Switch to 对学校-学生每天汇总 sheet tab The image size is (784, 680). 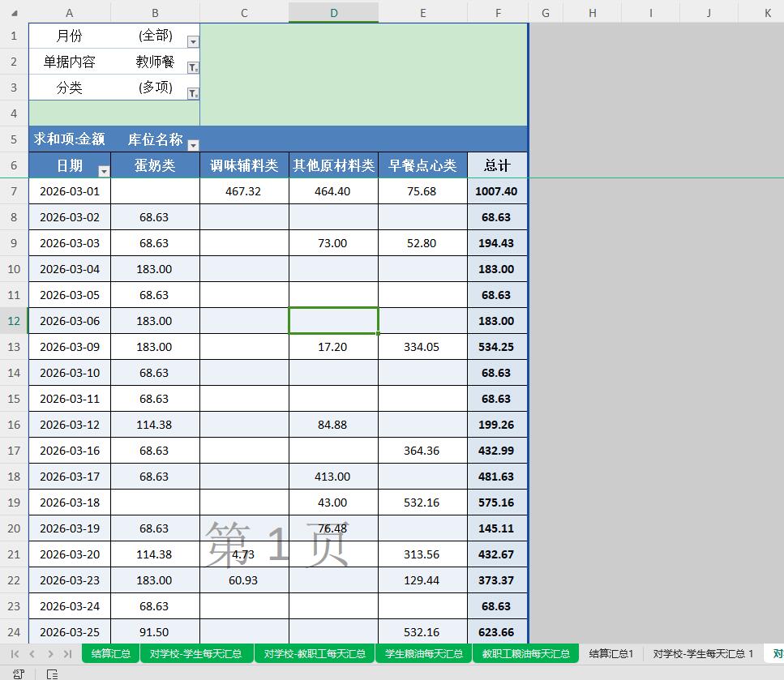pyautogui.click(x=195, y=653)
